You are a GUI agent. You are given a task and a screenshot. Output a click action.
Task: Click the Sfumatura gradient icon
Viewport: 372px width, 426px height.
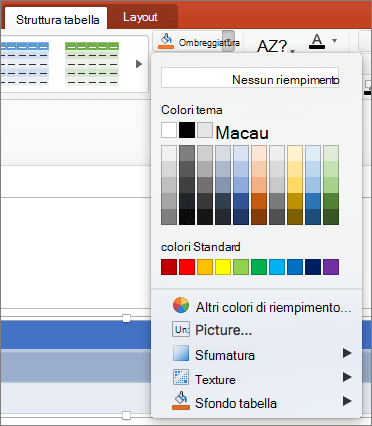click(181, 353)
